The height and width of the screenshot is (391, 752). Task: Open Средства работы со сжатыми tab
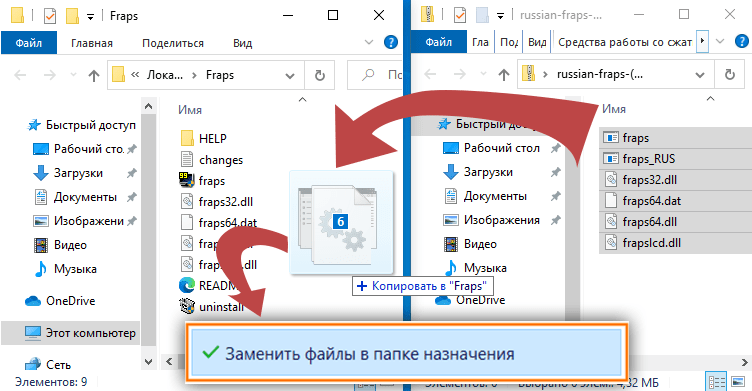(624, 42)
